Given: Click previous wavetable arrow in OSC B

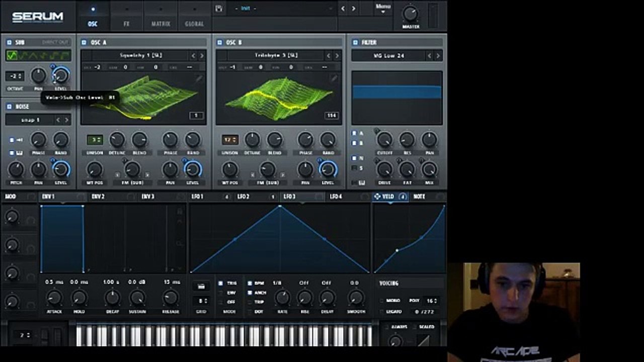Looking at the screenshot, I should point(329,56).
